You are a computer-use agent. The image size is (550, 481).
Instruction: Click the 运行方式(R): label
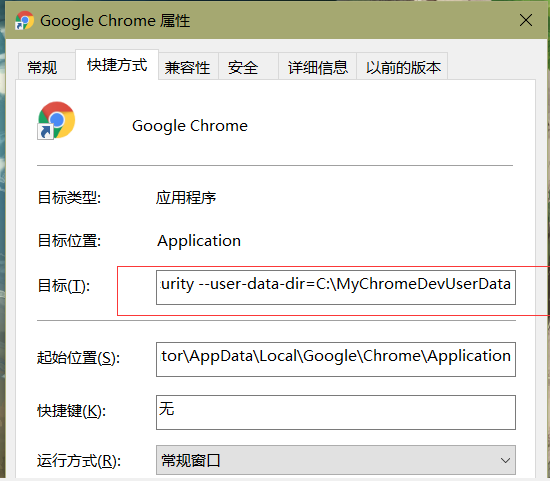tap(79, 461)
